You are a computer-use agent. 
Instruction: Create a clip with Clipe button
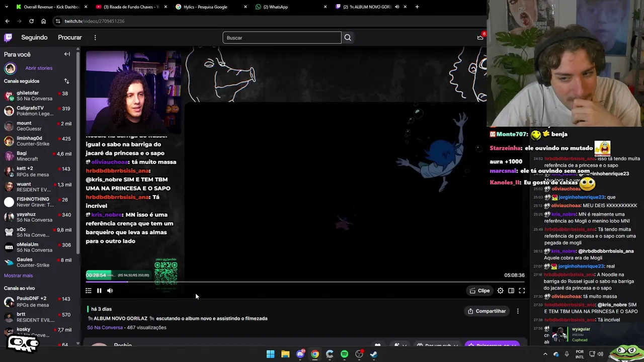(479, 291)
